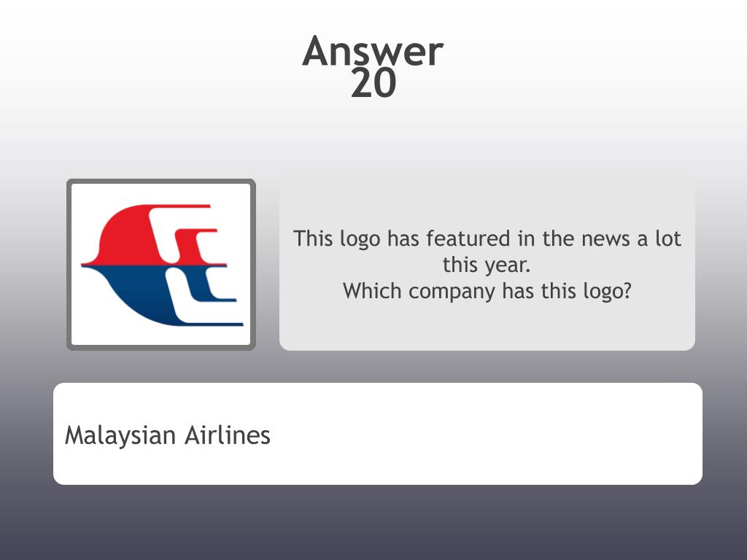Click "This logo has featured in the news" line
This screenshot has height=560, width=747.
[487, 238]
